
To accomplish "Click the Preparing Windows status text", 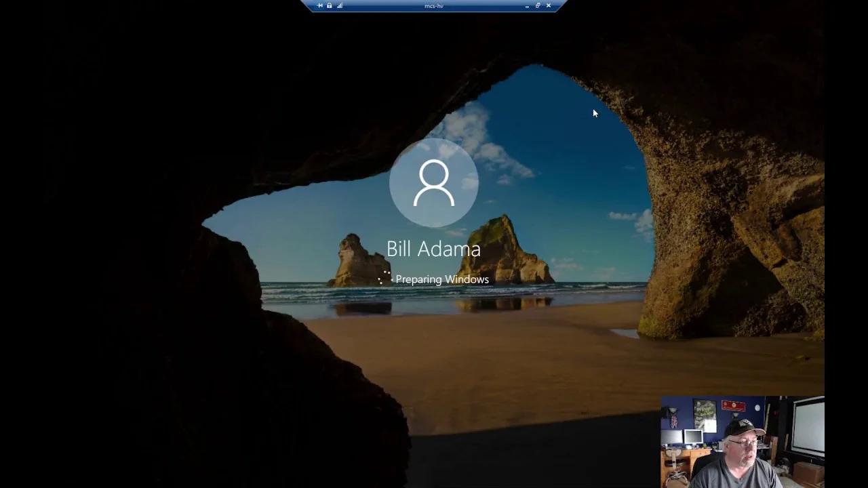I will [x=442, y=279].
